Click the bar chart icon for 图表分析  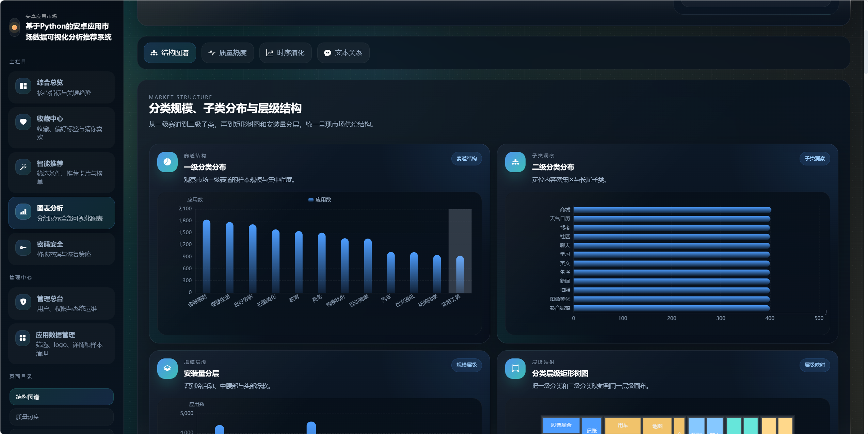(x=23, y=211)
